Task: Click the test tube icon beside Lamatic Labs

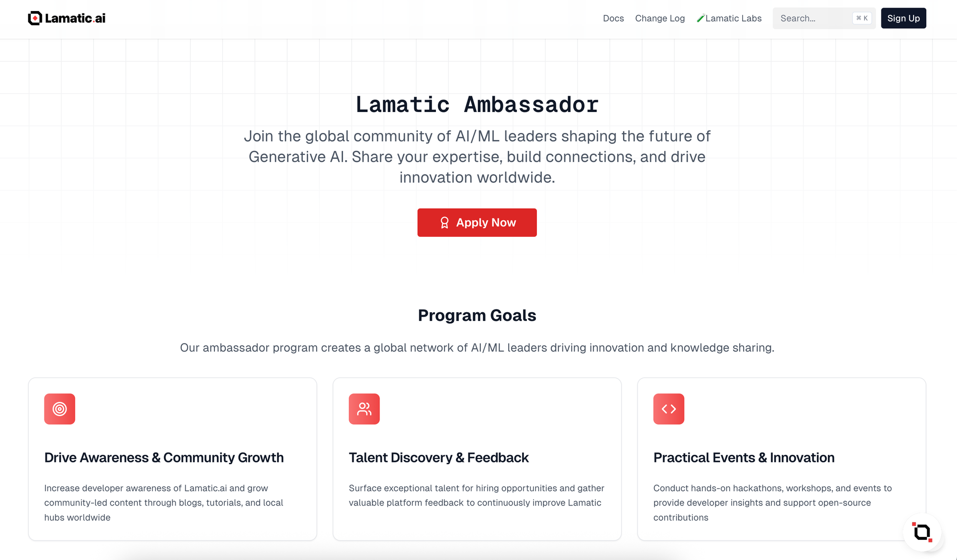Action: tap(701, 18)
